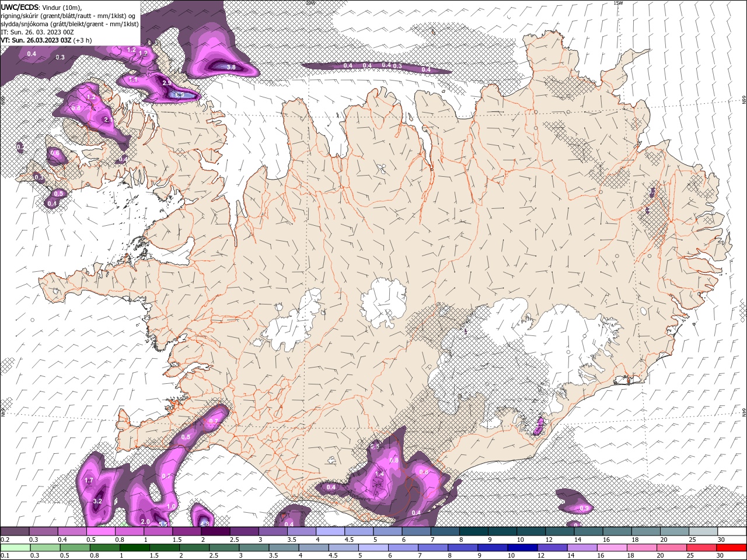This screenshot has width=747, height=560.
Task: Click the 1.7 precipitation value on the map
Action: point(89,481)
